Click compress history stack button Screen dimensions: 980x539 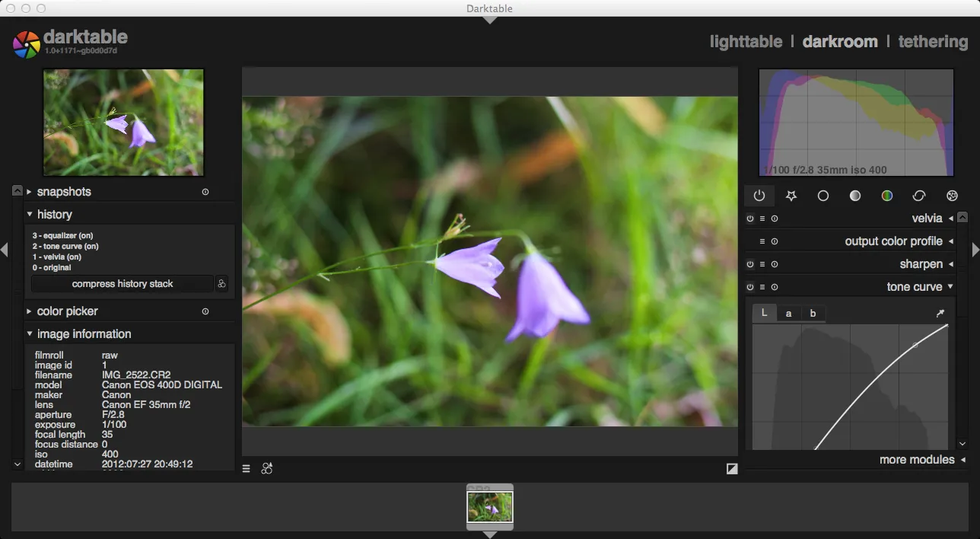(123, 284)
